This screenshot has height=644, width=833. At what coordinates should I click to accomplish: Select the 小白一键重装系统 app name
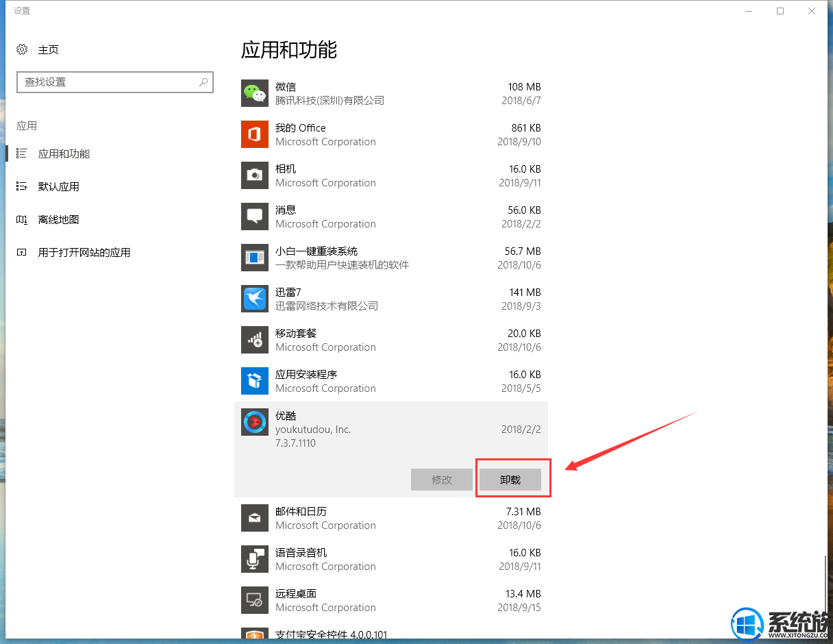pos(316,251)
